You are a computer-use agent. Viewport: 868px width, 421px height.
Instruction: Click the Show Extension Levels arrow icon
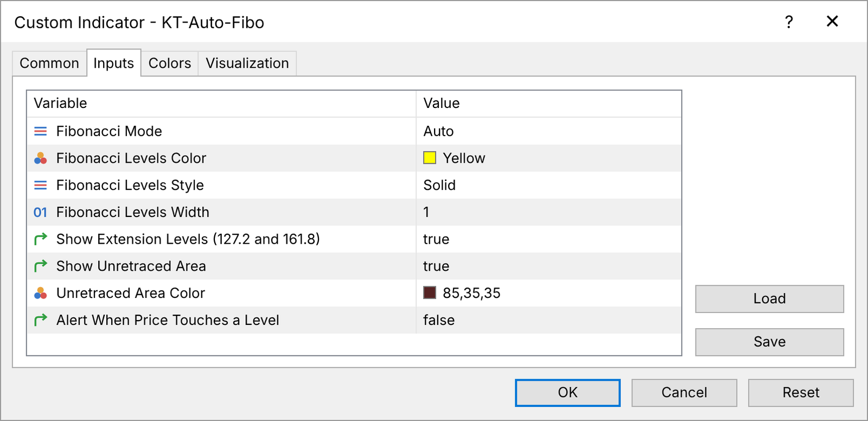coord(41,239)
